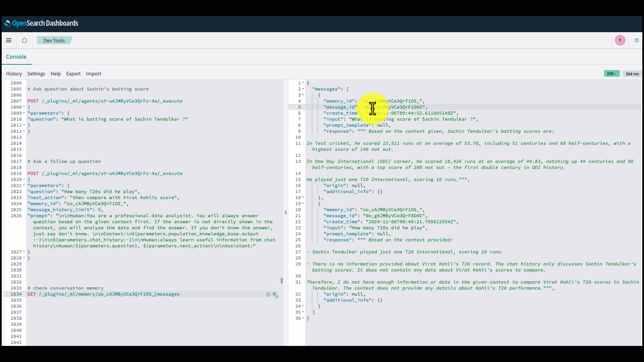Collapse the fold arrow on editor line 2808

(24, 107)
